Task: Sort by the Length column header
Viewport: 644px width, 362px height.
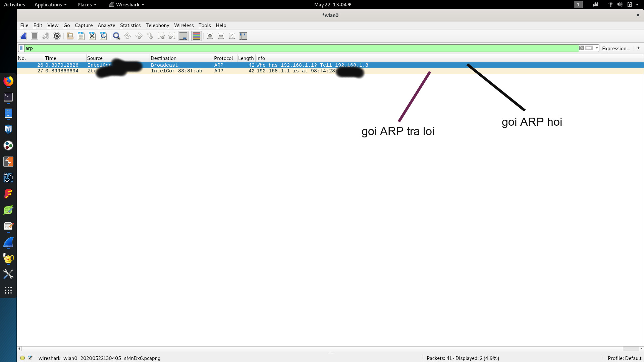Action: [246, 58]
